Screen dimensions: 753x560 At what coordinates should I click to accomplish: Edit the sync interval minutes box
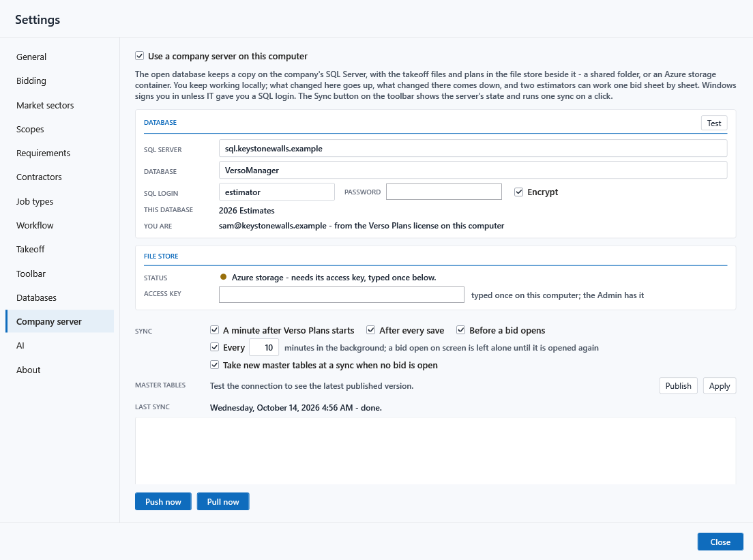[264, 348]
